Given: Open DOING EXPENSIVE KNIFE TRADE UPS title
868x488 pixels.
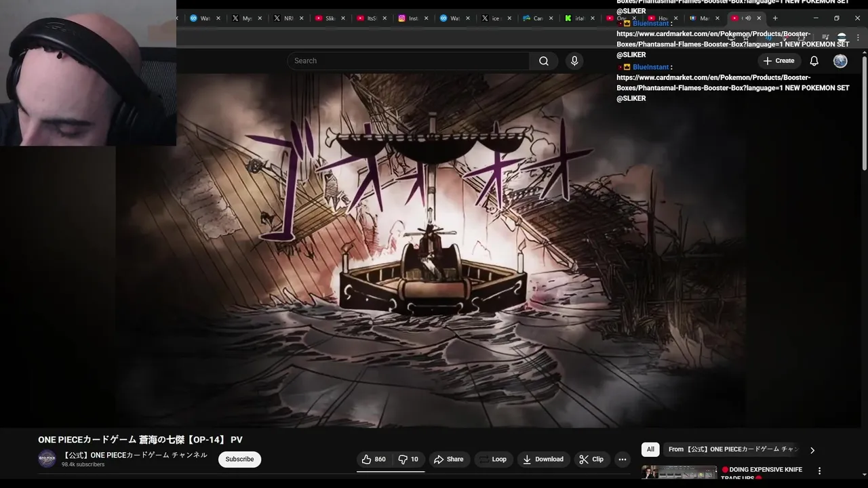Looking at the screenshot, I should (762, 473).
